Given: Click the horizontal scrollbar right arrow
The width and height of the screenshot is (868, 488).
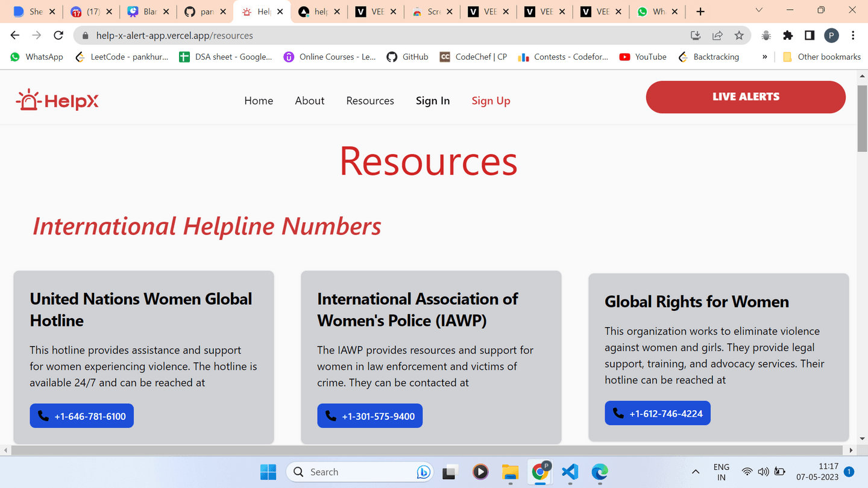Looking at the screenshot, I should (x=851, y=450).
